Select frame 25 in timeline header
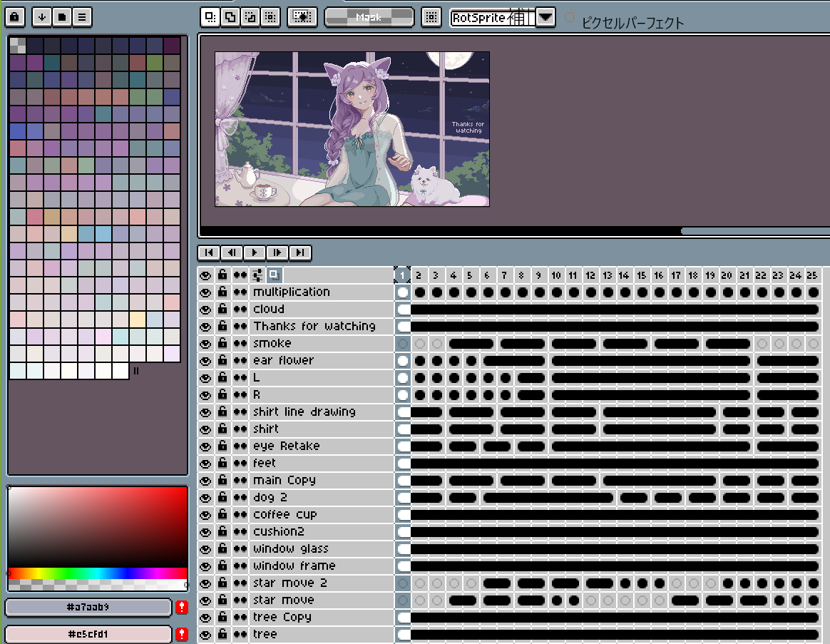 pyautogui.click(x=812, y=275)
